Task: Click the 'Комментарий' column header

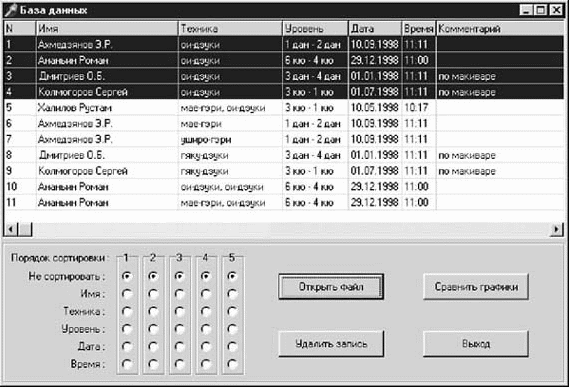Action: (500, 28)
